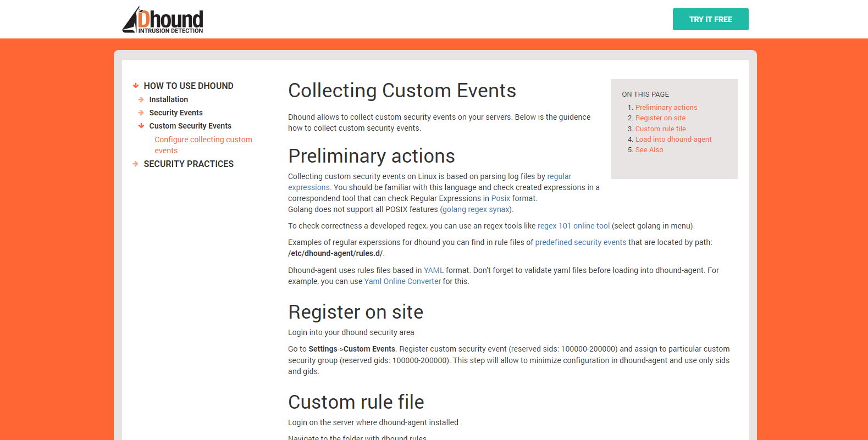Click the TRY IT FREE button
Screen dimensions: 868x440
point(710,19)
